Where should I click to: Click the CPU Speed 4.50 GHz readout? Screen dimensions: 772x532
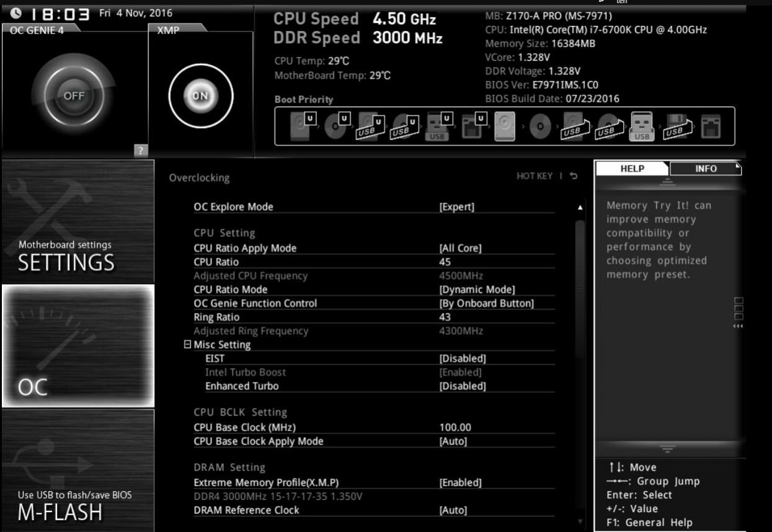click(355, 19)
